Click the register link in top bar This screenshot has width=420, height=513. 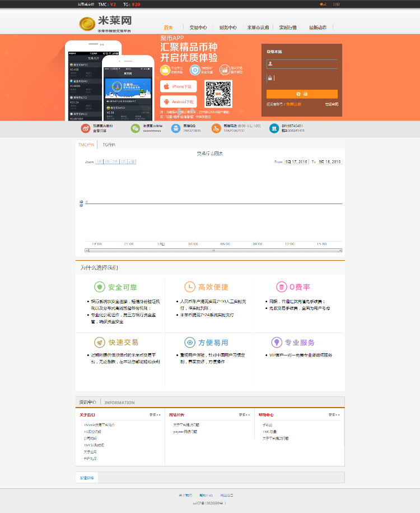337,4
